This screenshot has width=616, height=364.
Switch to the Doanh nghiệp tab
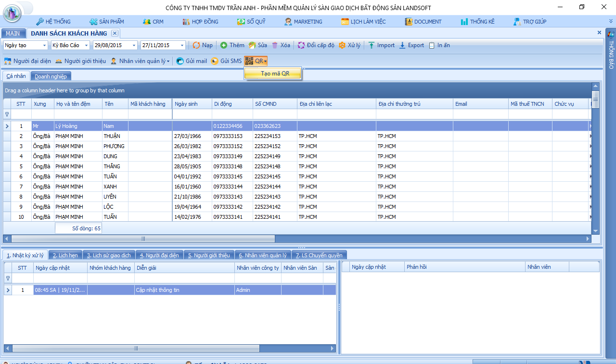point(51,76)
